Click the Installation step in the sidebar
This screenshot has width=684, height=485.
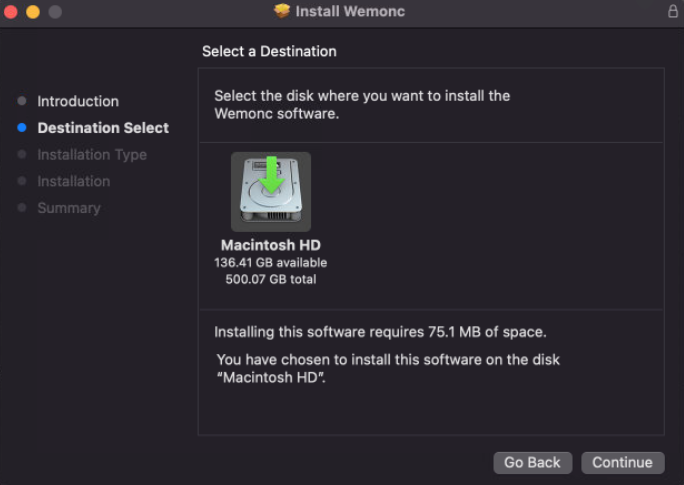[74, 181]
